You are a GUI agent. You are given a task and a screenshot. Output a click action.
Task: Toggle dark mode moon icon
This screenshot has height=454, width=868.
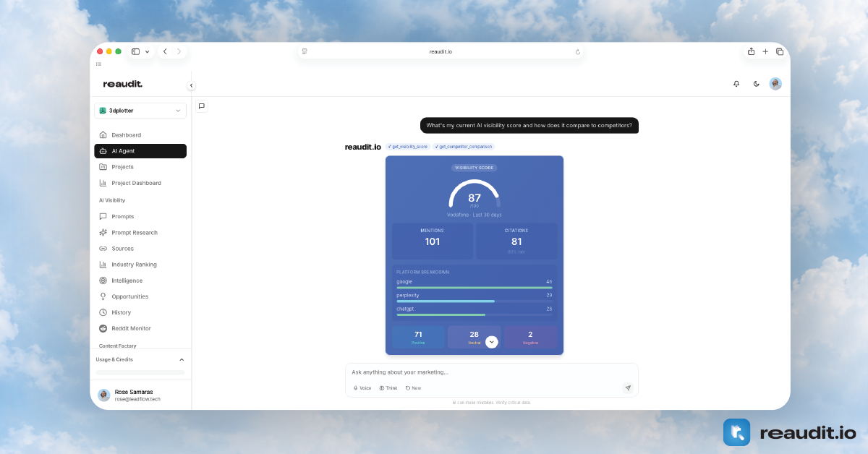pyautogui.click(x=757, y=84)
